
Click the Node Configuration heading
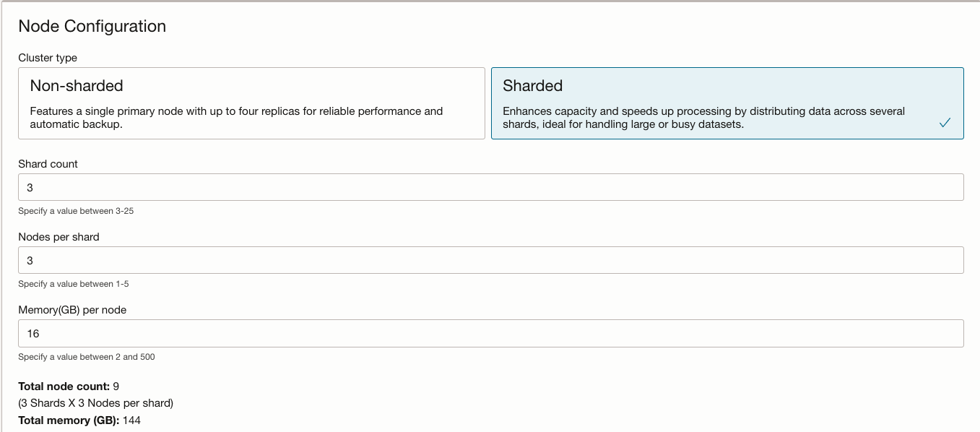[91, 26]
